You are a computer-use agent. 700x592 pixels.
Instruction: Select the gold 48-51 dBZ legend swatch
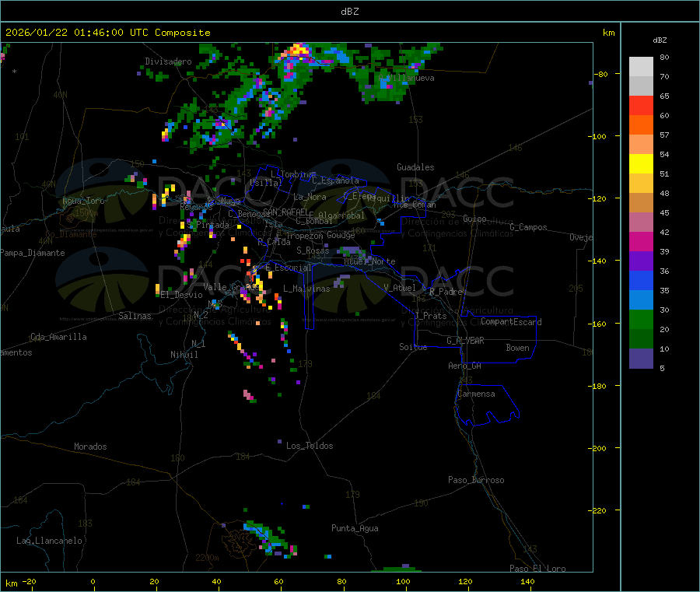coord(641,184)
